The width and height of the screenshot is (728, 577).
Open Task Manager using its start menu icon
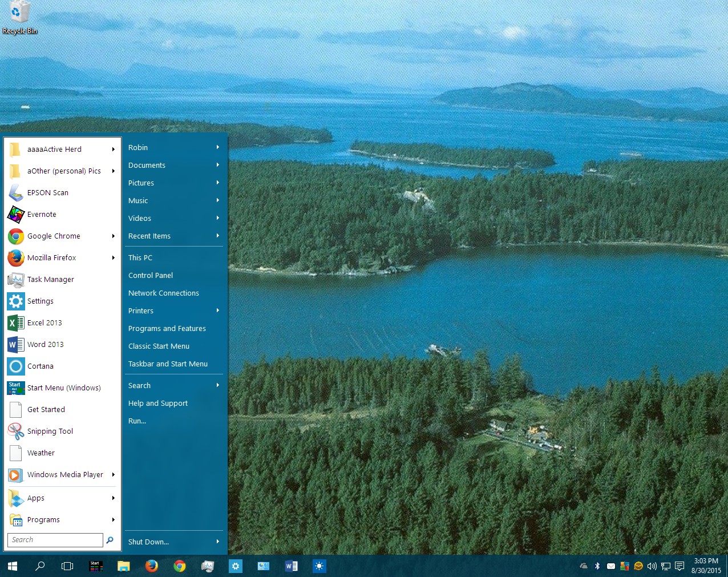tap(15, 280)
